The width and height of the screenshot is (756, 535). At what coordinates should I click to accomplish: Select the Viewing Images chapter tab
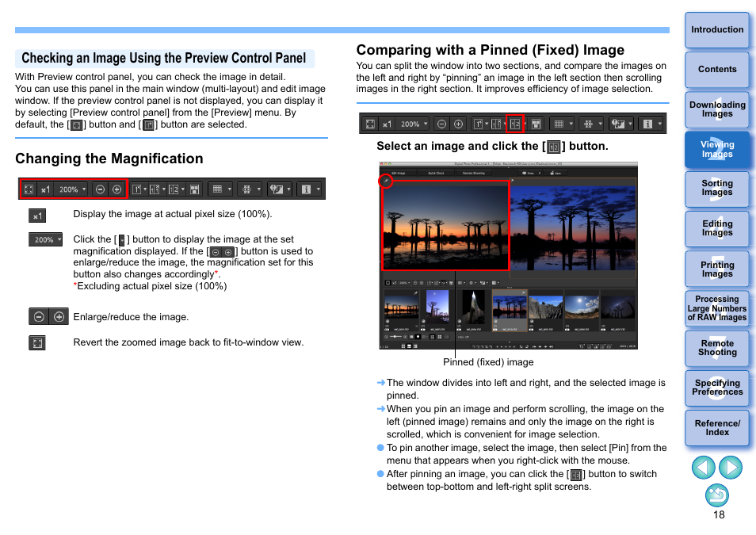[x=717, y=149]
